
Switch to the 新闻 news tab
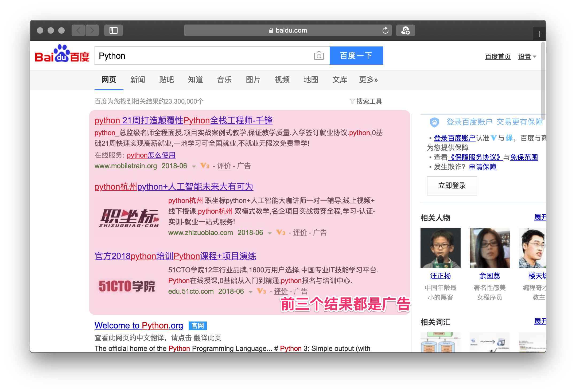[x=138, y=80]
